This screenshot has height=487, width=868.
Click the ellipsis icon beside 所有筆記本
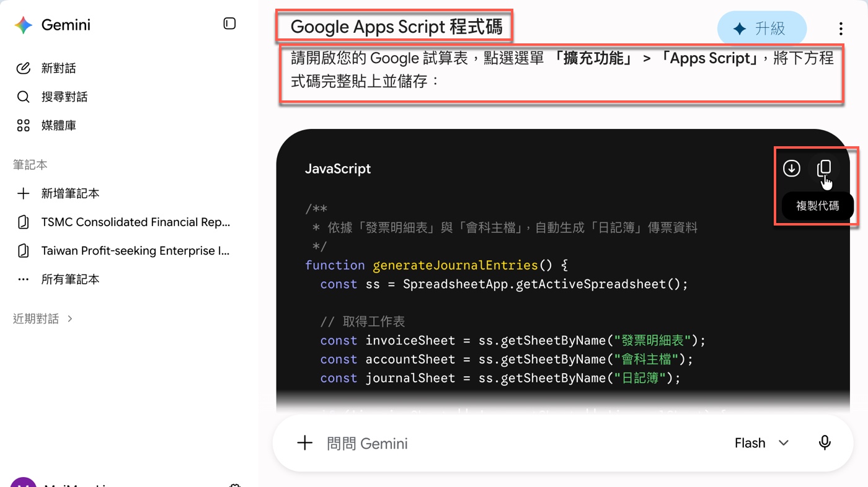[x=23, y=279]
